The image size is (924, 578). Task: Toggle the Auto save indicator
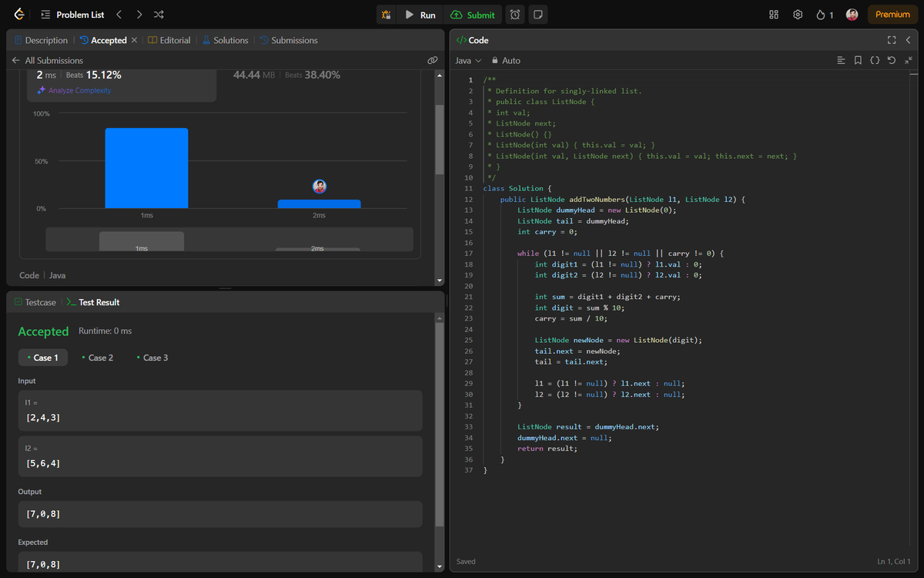[x=506, y=60]
